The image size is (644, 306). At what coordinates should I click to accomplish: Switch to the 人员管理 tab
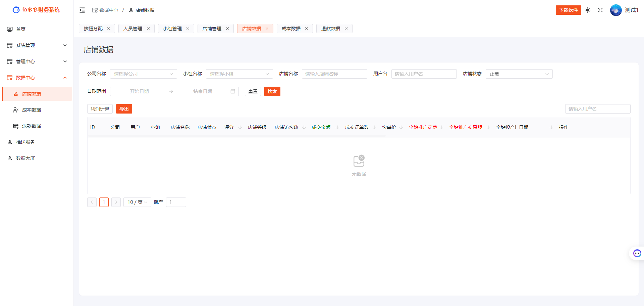click(133, 29)
